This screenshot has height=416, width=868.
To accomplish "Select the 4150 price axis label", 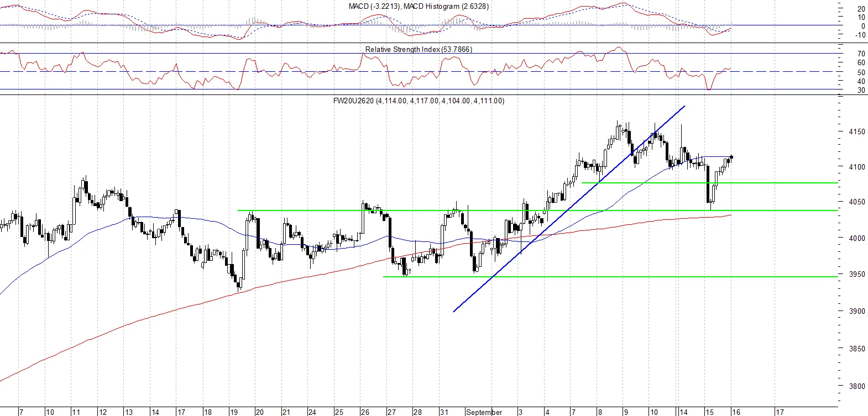I will coord(857,131).
